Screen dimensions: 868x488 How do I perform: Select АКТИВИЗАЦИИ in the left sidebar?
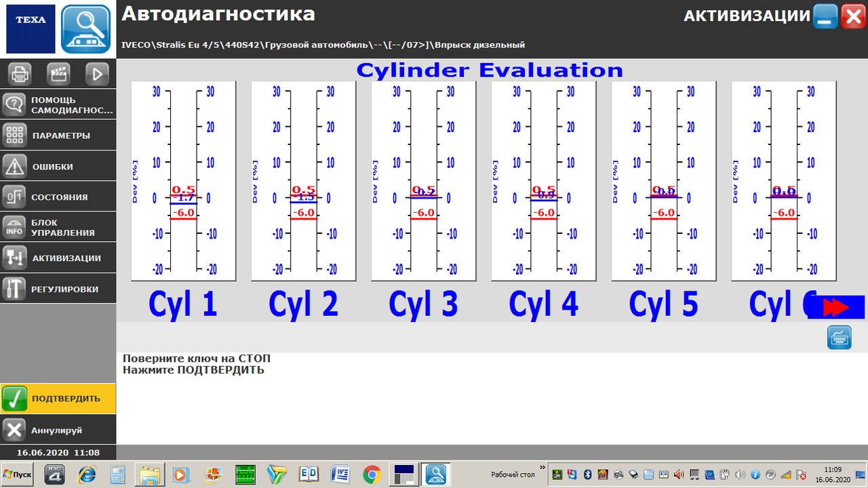click(58, 258)
